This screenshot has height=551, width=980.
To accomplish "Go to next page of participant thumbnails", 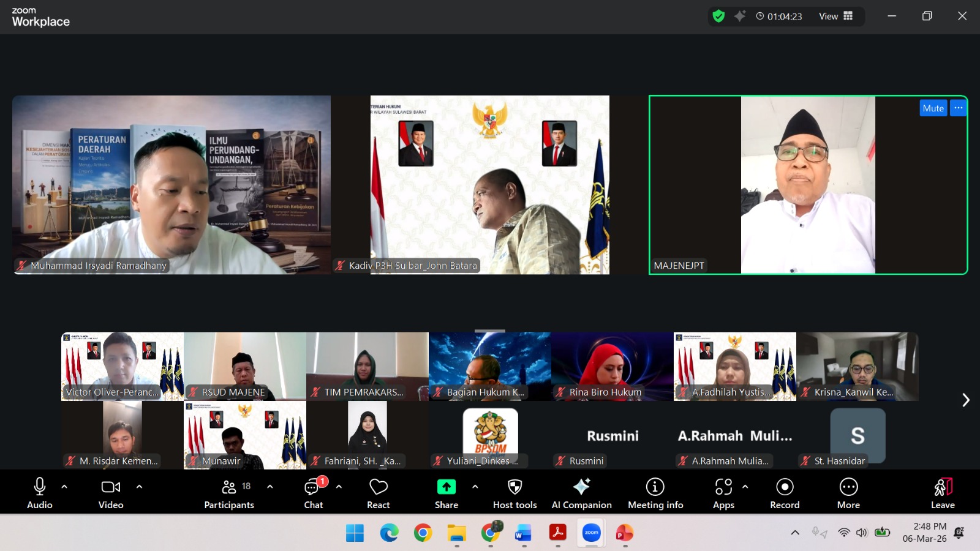I will click(x=965, y=400).
